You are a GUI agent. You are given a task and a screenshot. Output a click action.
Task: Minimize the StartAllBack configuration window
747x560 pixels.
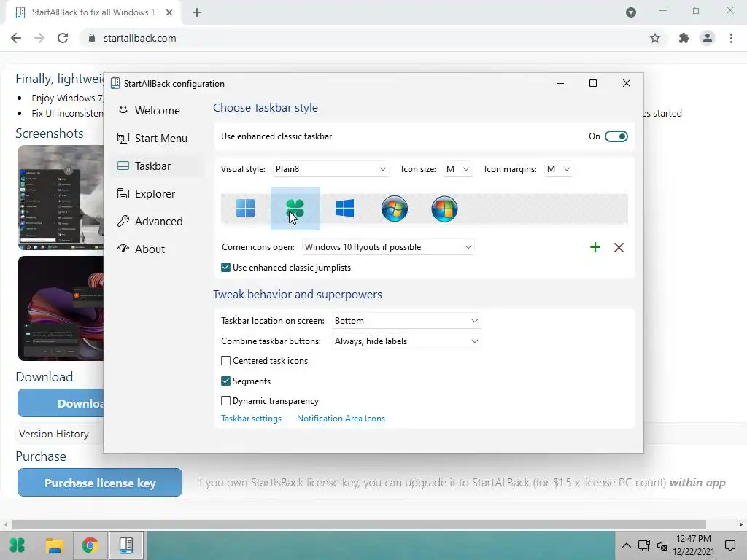[560, 84]
